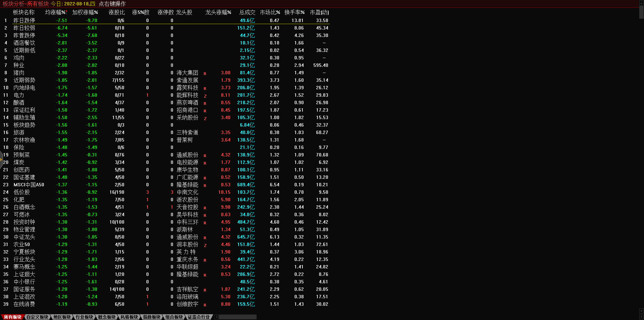Open leading stock 中南文化
The image size is (644, 320).
(x=187, y=192)
